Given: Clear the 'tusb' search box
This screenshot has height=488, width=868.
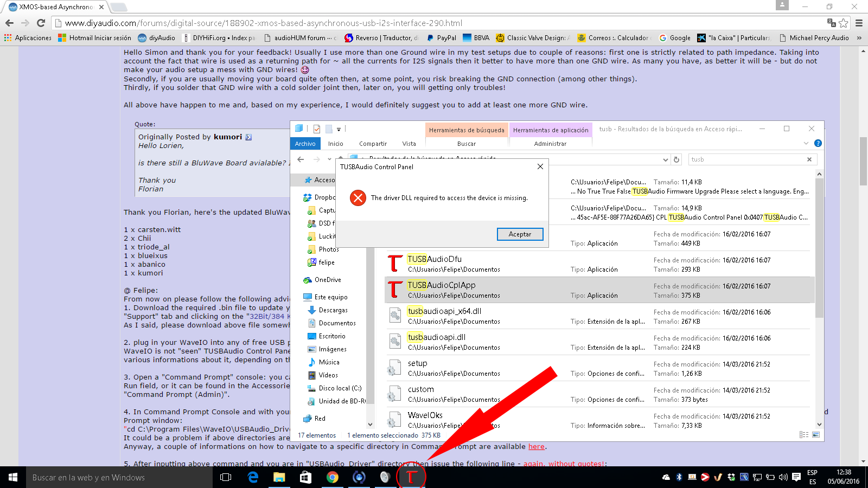Looking at the screenshot, I should coord(809,159).
